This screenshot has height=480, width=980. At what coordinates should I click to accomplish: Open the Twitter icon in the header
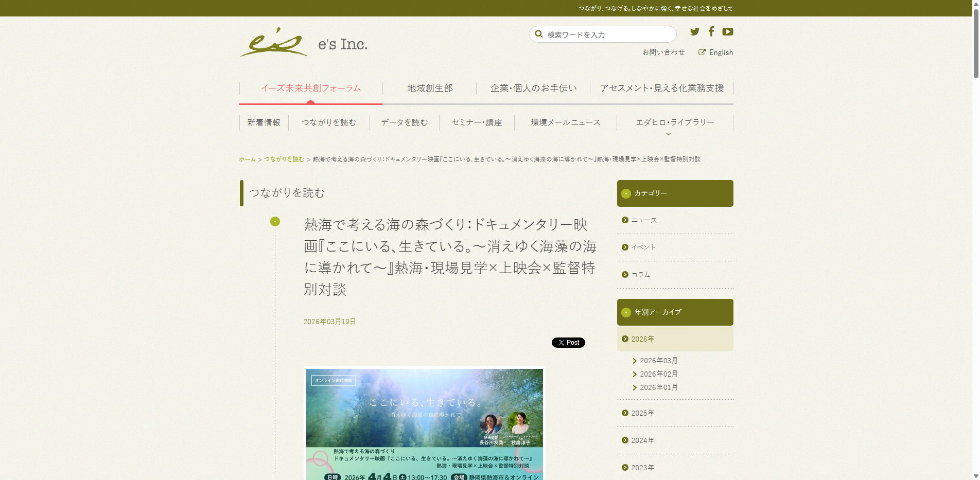point(695,31)
